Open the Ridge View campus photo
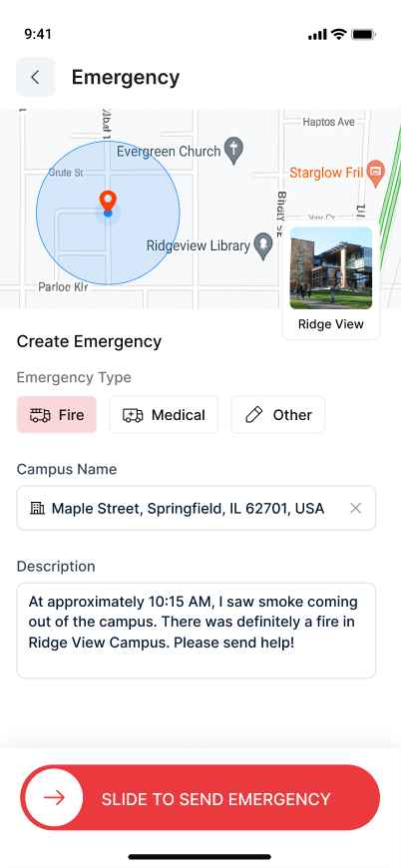The image size is (401, 868). tap(331, 268)
